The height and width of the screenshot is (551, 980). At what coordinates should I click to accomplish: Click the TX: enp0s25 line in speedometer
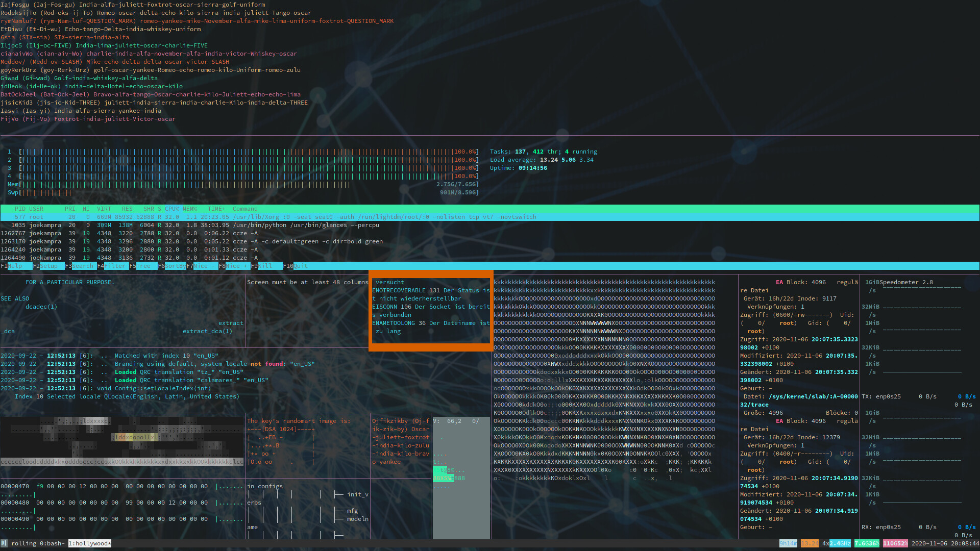918,396
